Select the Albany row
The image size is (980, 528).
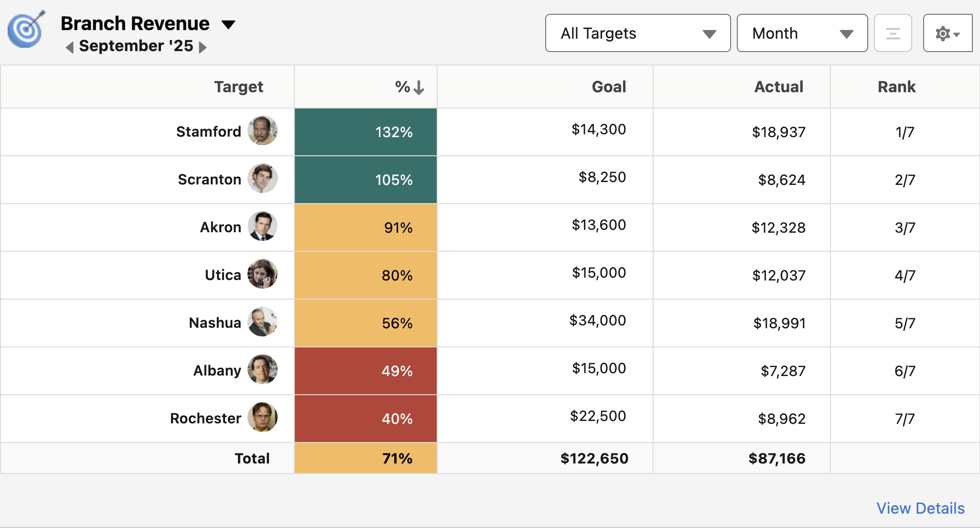[x=217, y=370]
